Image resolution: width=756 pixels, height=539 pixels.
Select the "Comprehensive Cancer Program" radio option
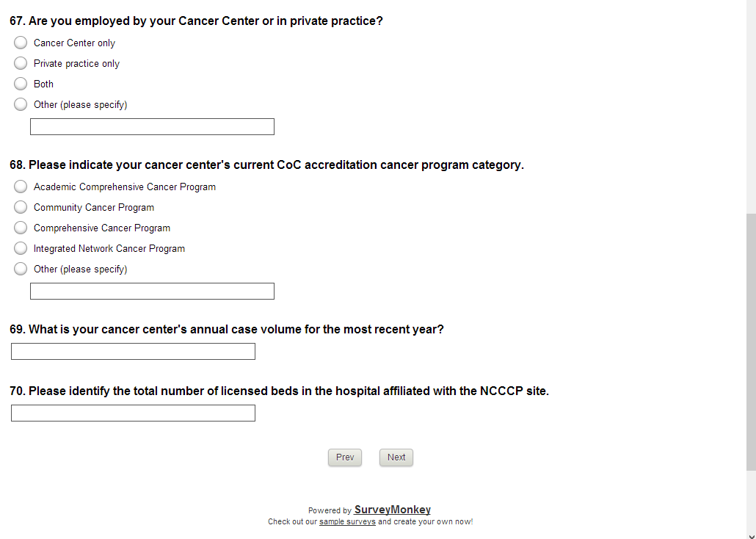(21, 228)
